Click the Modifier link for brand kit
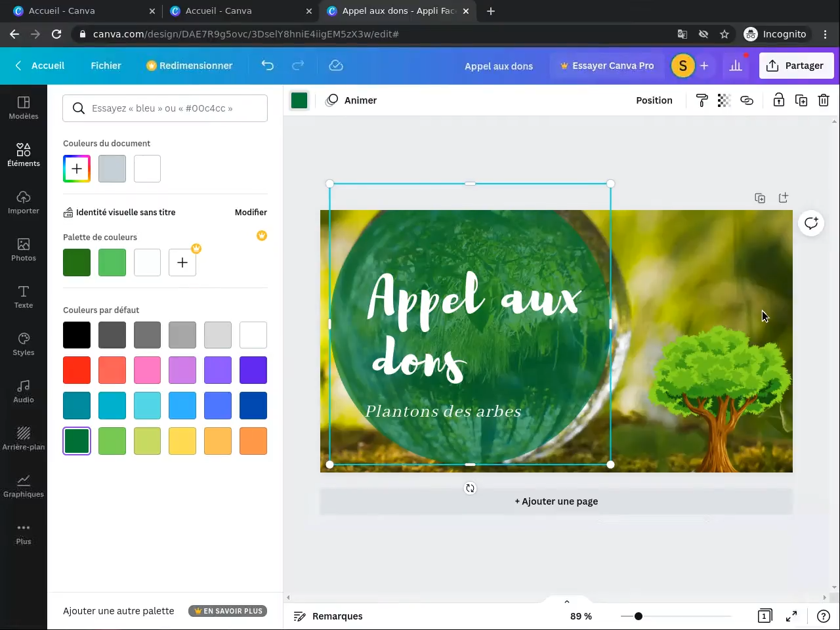The image size is (840, 630). point(251,212)
